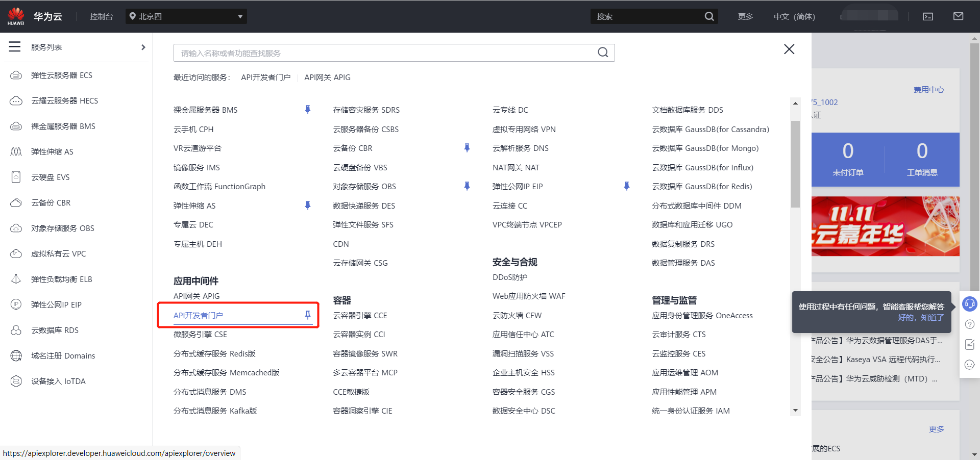The image size is (980, 460).
Task: Click the OBS object storage sidebar icon
Action: (x=16, y=228)
